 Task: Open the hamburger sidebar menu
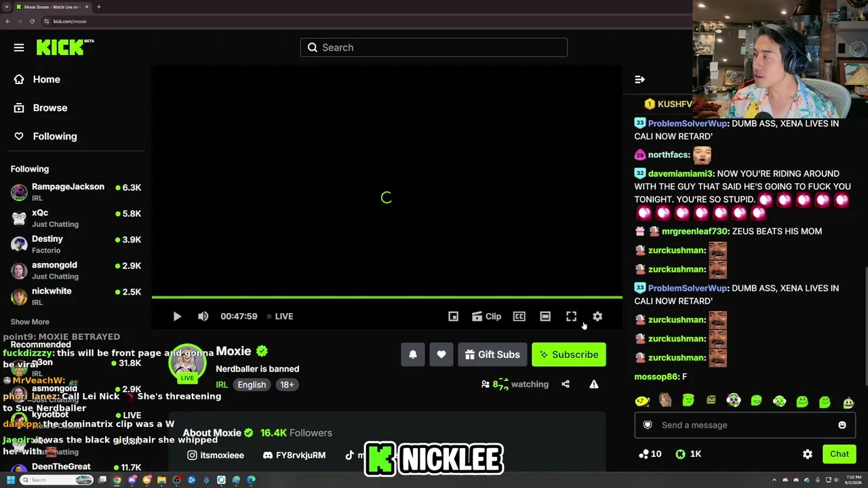(x=19, y=47)
